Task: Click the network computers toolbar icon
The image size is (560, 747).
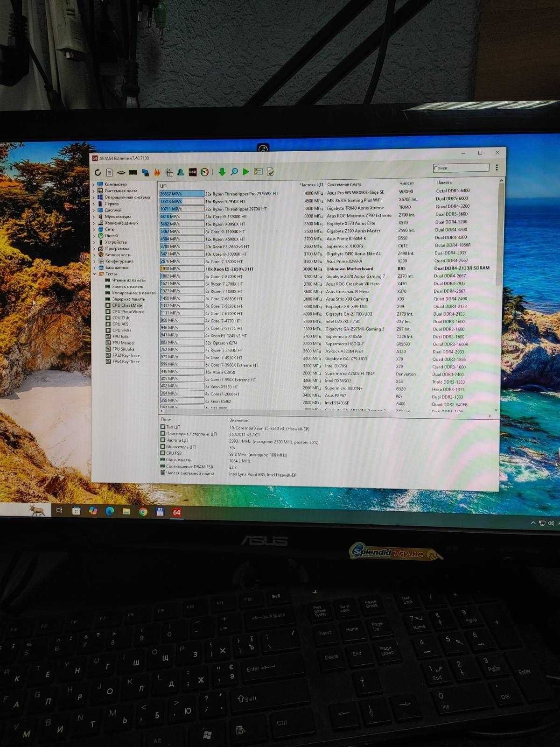Action: click(x=145, y=172)
